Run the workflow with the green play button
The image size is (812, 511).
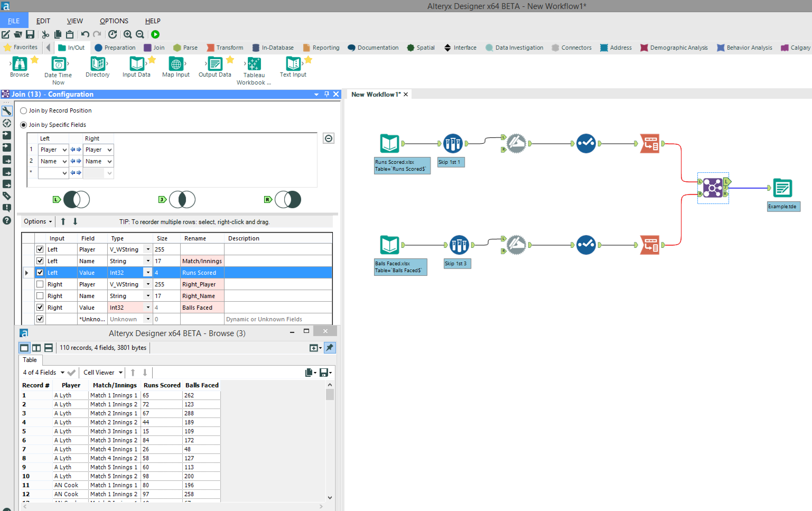point(155,34)
